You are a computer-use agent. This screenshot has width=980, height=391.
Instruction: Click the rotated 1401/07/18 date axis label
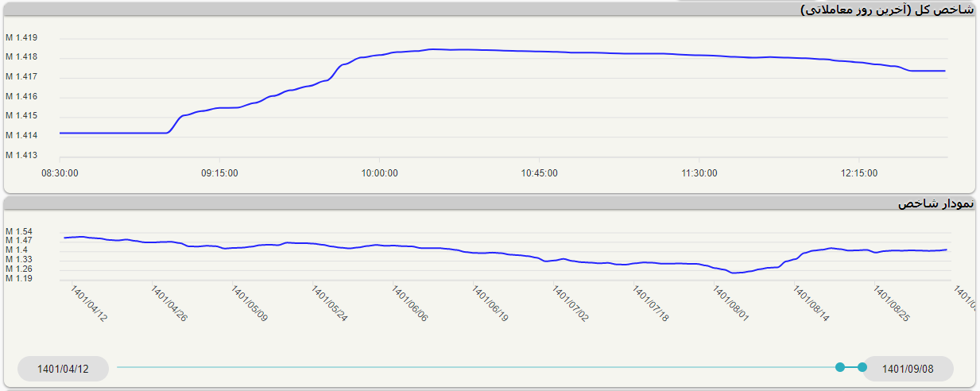(x=650, y=304)
